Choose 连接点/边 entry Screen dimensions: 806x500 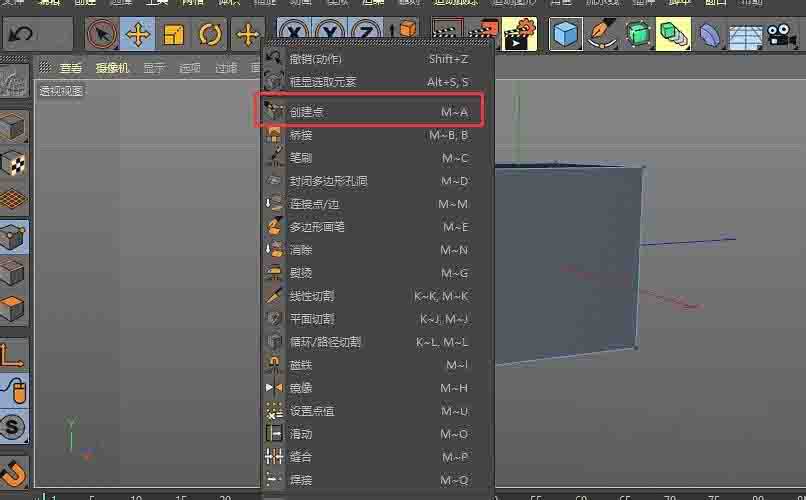click(x=378, y=204)
